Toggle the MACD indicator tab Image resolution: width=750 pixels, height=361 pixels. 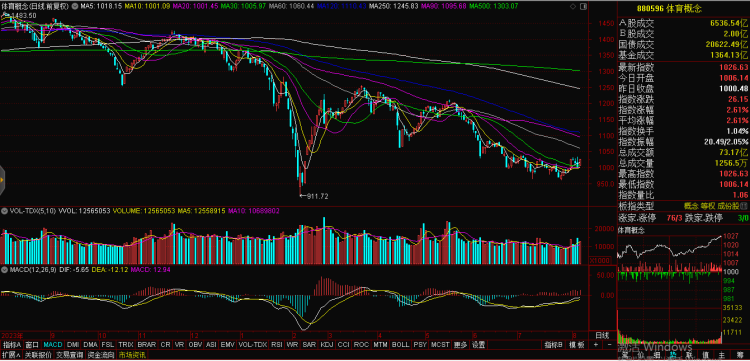(53, 345)
